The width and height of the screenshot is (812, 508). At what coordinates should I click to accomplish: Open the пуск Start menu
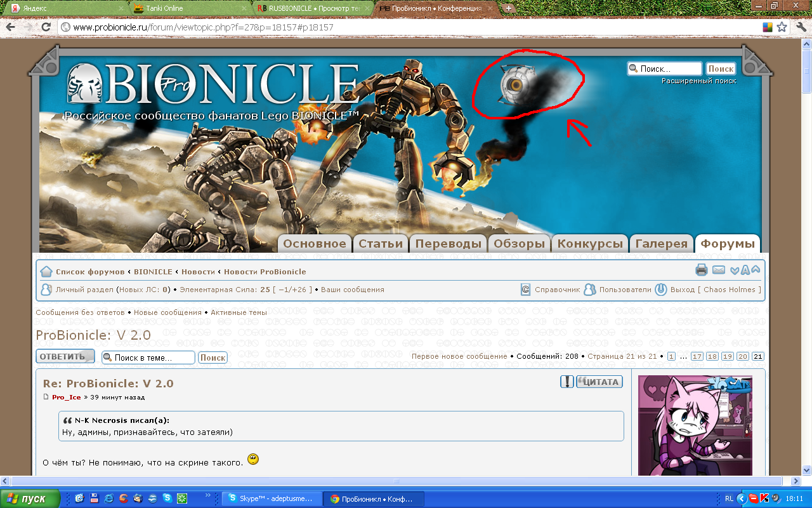click(30, 498)
